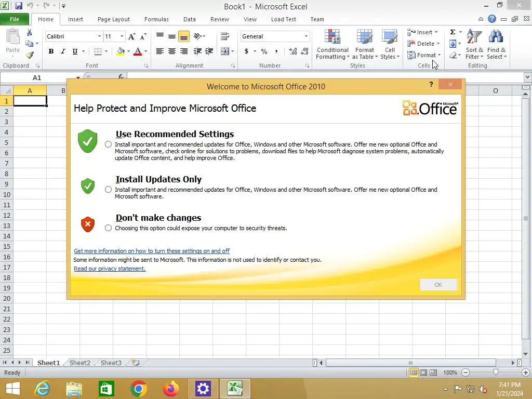This screenshot has width=532, height=399.
Task: Click the Cut scissors icon
Action: pos(29,33)
